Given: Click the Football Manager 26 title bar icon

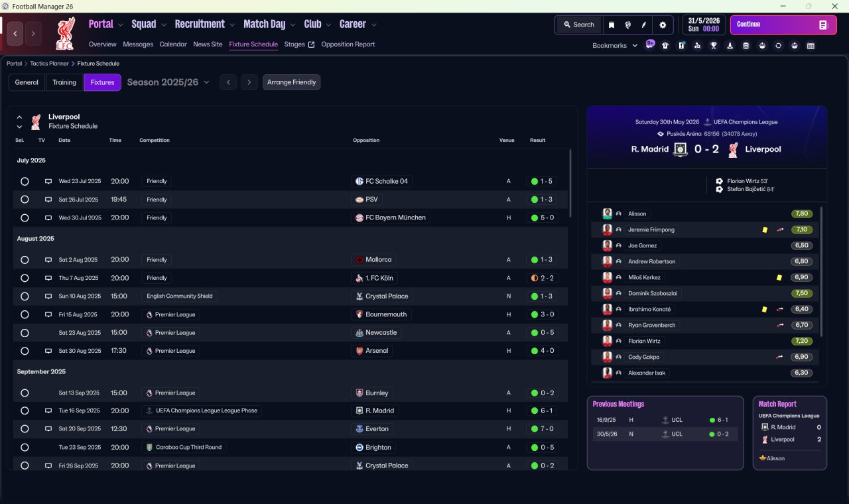Looking at the screenshot, I should (6, 6).
